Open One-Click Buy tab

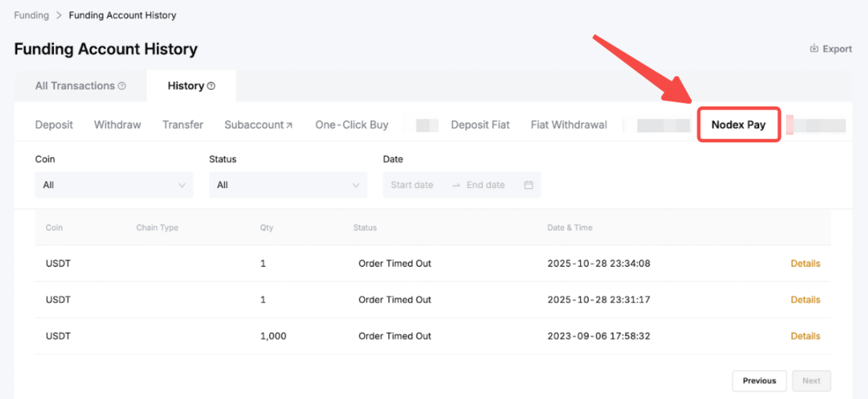click(351, 124)
